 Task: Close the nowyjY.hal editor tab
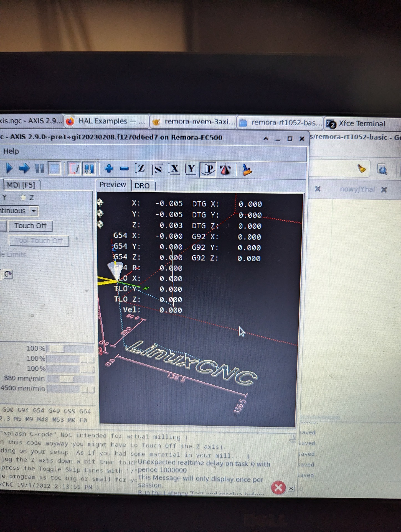pyautogui.click(x=384, y=190)
